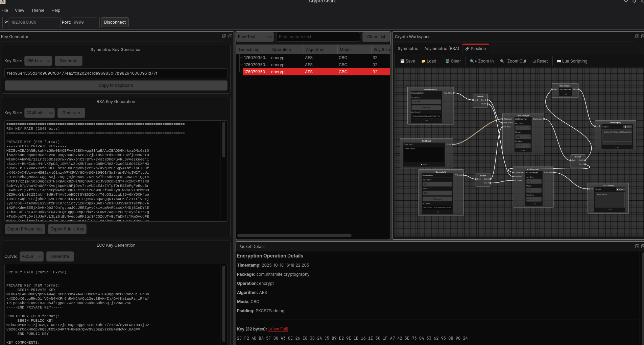Undock the Key Generator panel
The height and width of the screenshot is (345, 644).
tap(224, 36)
